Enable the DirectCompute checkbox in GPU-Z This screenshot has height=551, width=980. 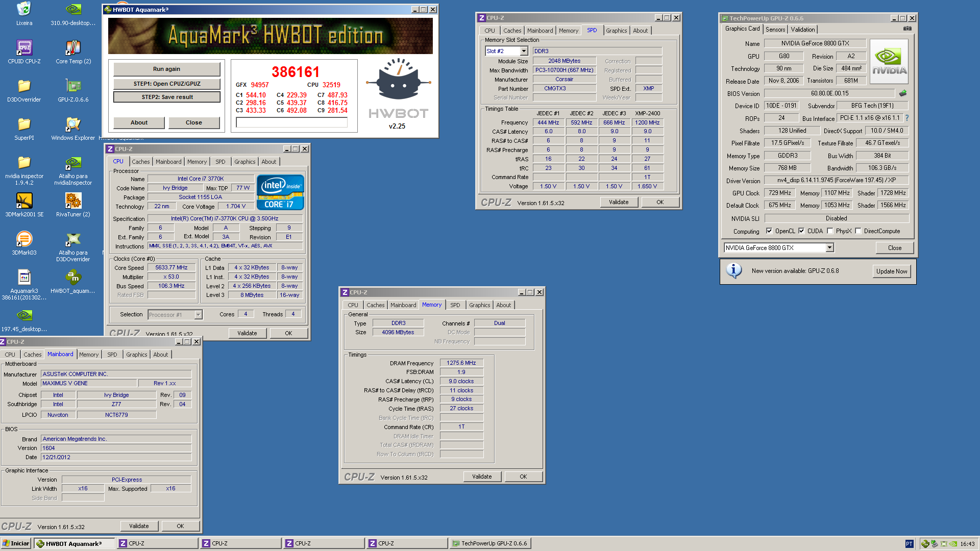click(858, 231)
